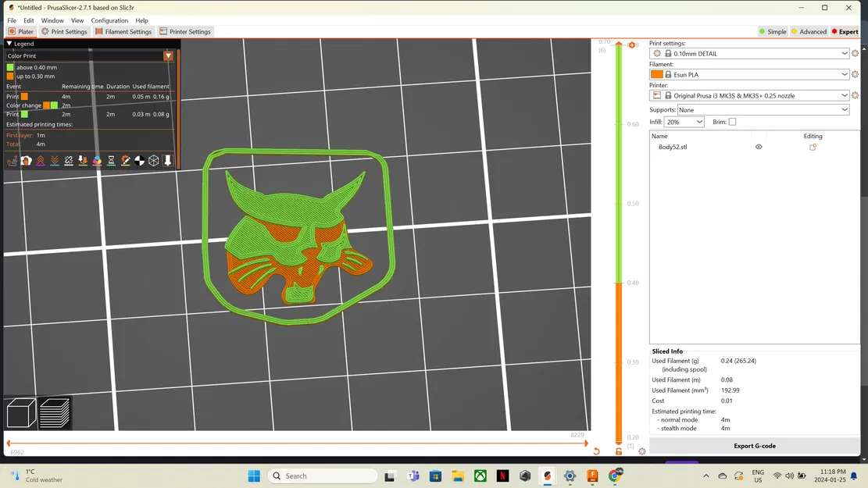Open Help menu
Screen dimensions: 868x488
pyautogui.click(x=141, y=20)
